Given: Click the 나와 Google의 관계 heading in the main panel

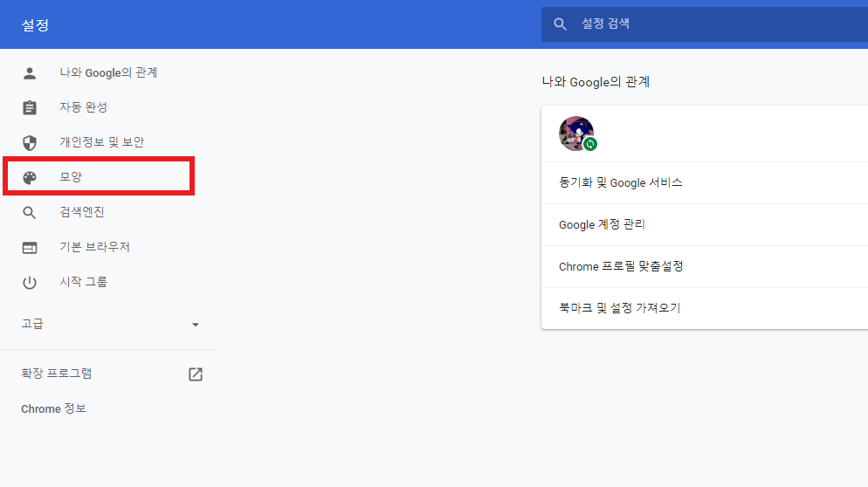Looking at the screenshot, I should pyautogui.click(x=596, y=82).
